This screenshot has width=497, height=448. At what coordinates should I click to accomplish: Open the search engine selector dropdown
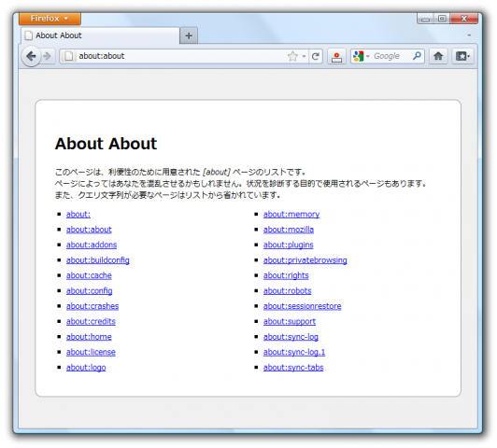pyautogui.click(x=361, y=56)
